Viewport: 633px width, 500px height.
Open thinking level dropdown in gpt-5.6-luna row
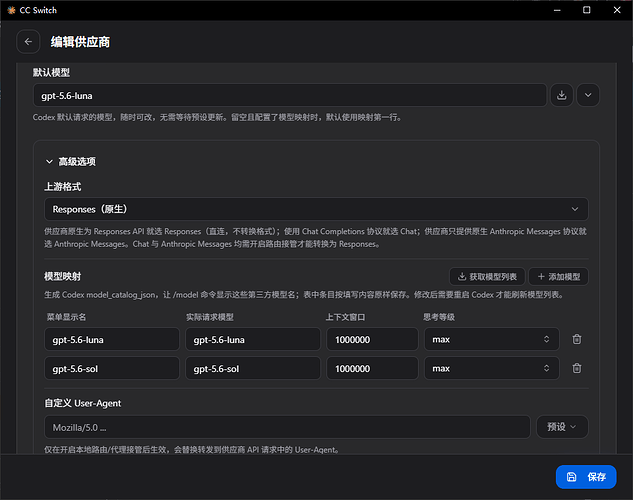tap(492, 339)
